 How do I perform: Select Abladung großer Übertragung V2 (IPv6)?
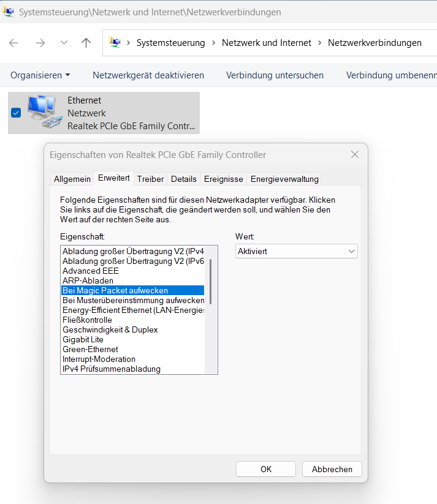point(133,261)
